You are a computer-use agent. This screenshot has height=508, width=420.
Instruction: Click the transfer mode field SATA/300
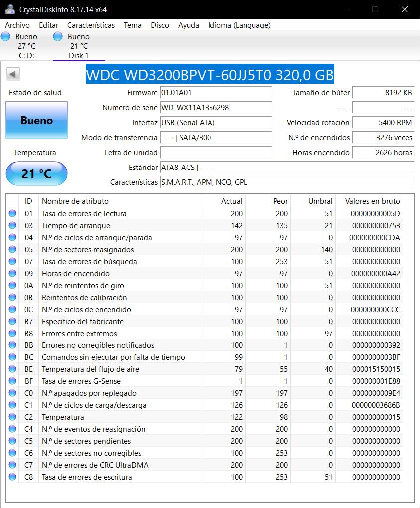pos(216,138)
